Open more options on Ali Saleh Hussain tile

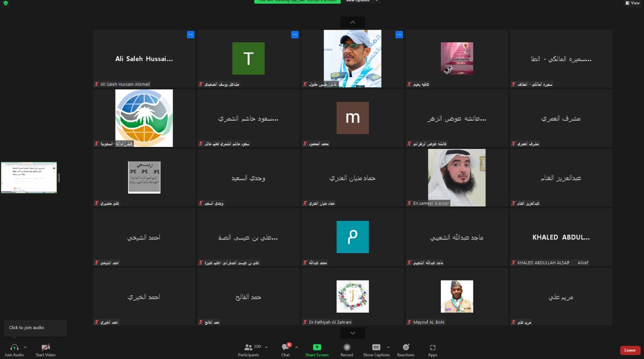(x=191, y=35)
